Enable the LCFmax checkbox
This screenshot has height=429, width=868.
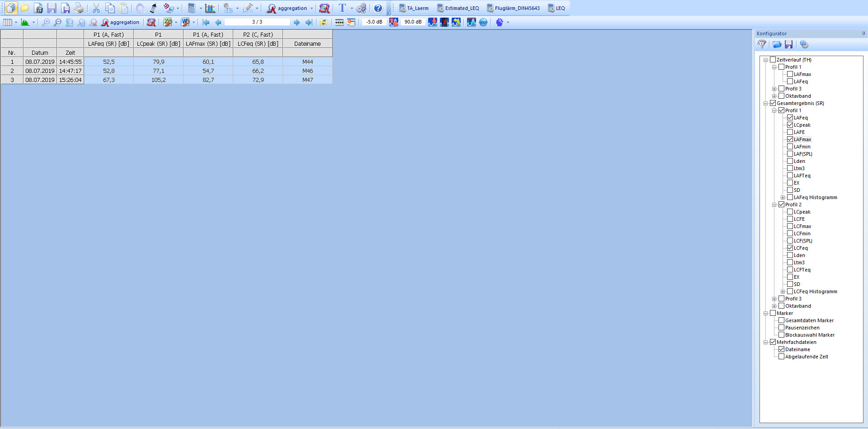(790, 226)
